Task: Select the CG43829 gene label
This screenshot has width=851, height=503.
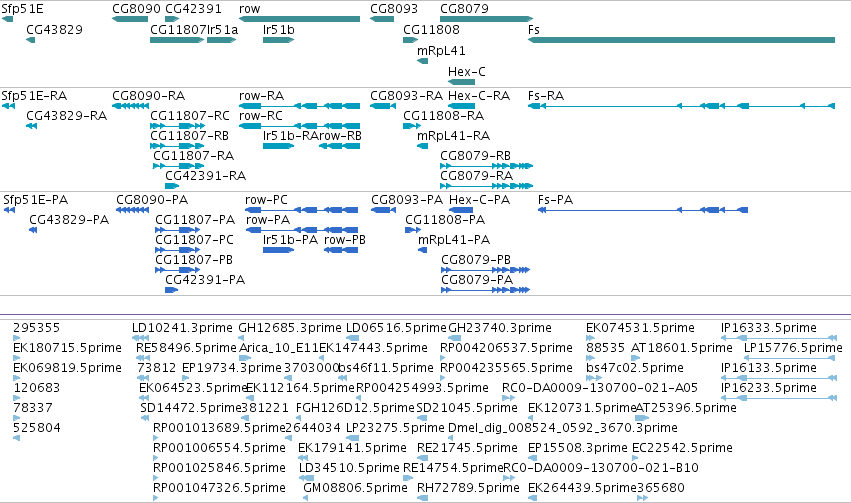Action: click(x=54, y=30)
